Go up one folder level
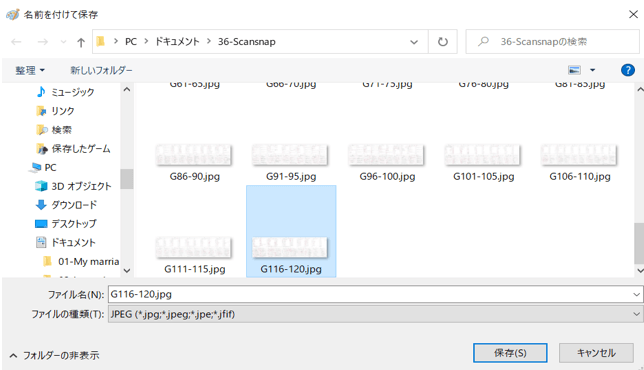This screenshot has width=644, height=370. [x=81, y=42]
